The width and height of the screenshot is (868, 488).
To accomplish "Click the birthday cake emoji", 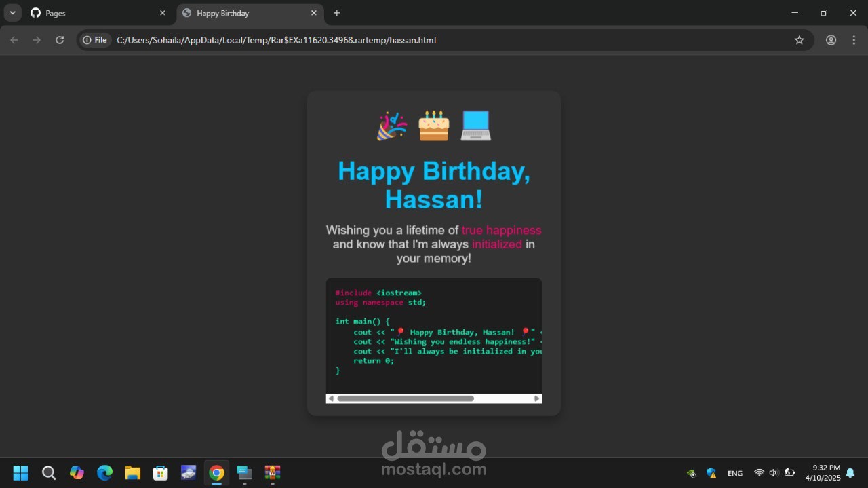I will (434, 126).
